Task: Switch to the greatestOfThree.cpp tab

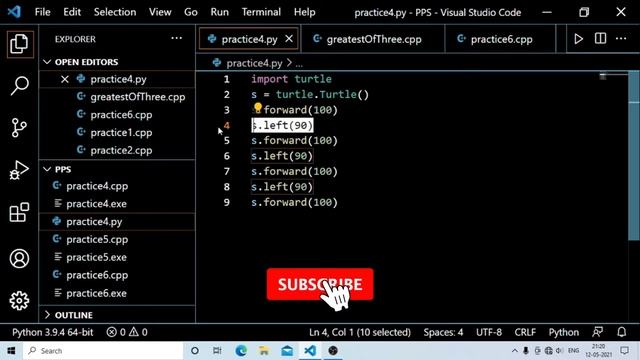Action: point(372,39)
